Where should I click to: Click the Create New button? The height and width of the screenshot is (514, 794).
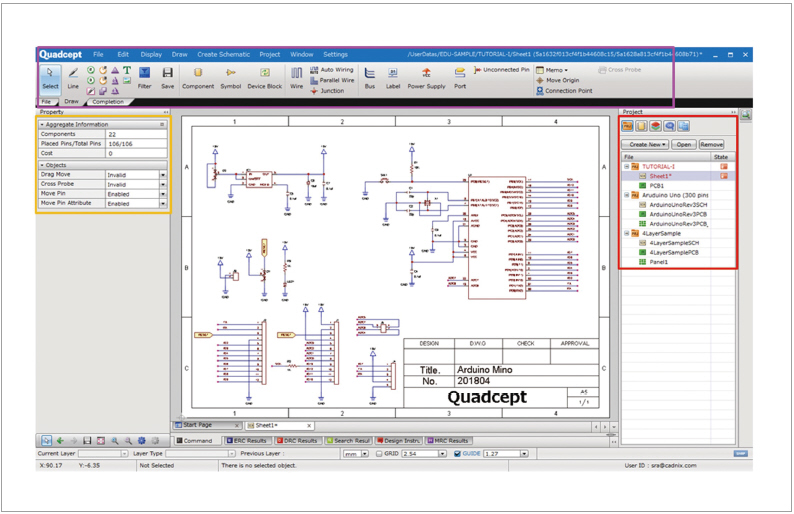tap(644, 144)
